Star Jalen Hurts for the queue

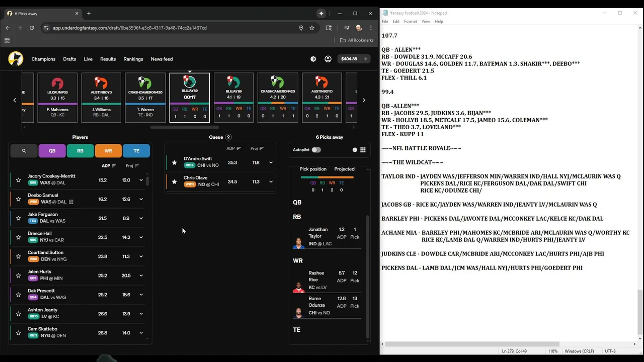19,276
